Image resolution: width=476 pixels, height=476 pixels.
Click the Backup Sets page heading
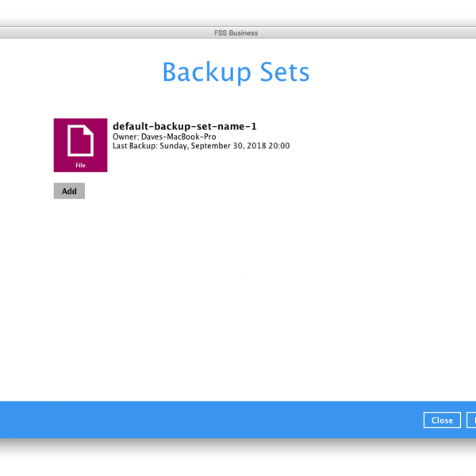tap(236, 72)
